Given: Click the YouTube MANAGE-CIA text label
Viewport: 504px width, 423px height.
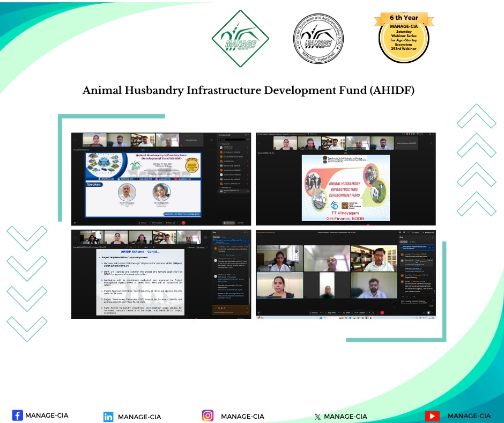Looking at the screenshot, I should [469, 416].
